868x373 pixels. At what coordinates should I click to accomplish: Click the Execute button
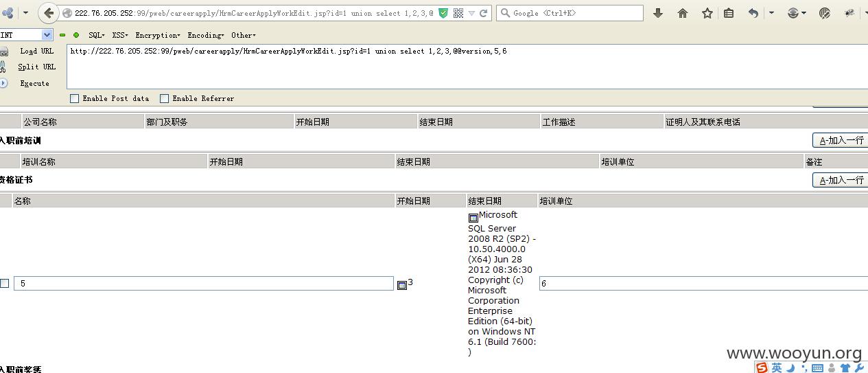coord(34,83)
